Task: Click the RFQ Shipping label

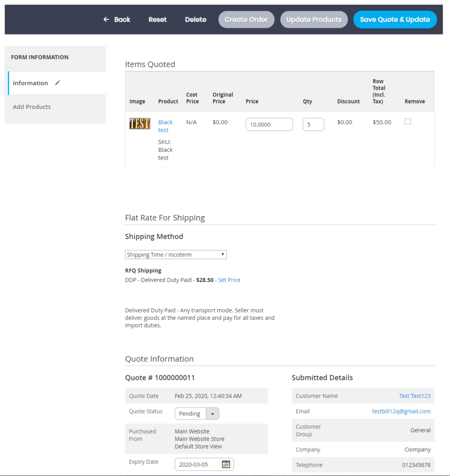Action: click(x=143, y=270)
